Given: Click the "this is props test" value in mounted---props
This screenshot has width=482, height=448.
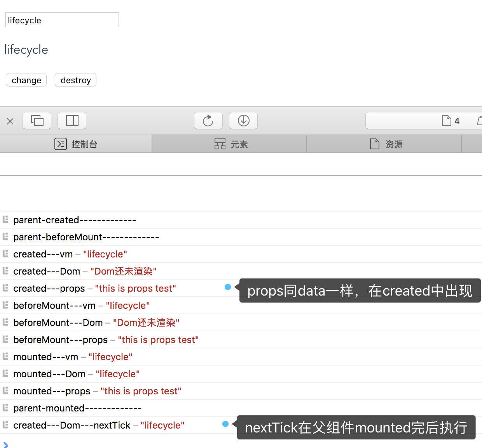Looking at the screenshot, I should 141,391.
